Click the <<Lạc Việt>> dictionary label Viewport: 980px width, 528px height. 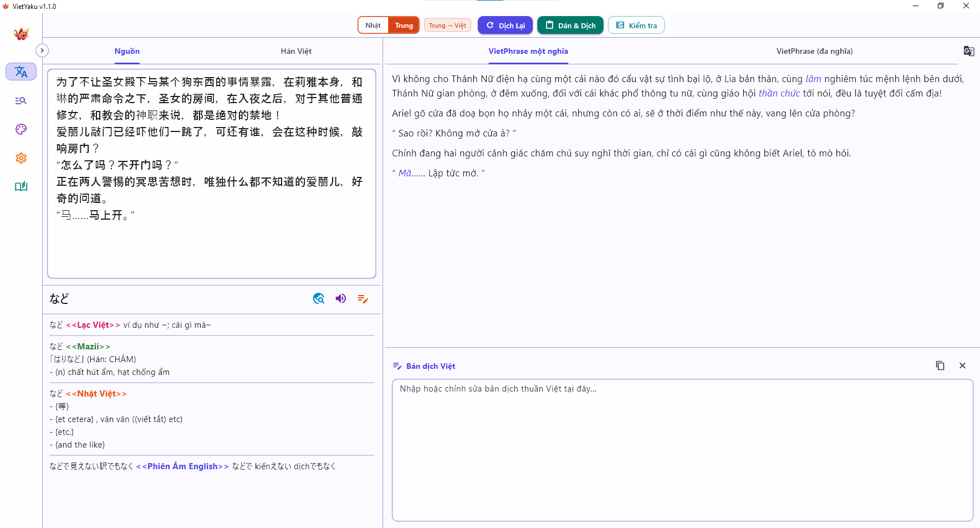click(93, 325)
